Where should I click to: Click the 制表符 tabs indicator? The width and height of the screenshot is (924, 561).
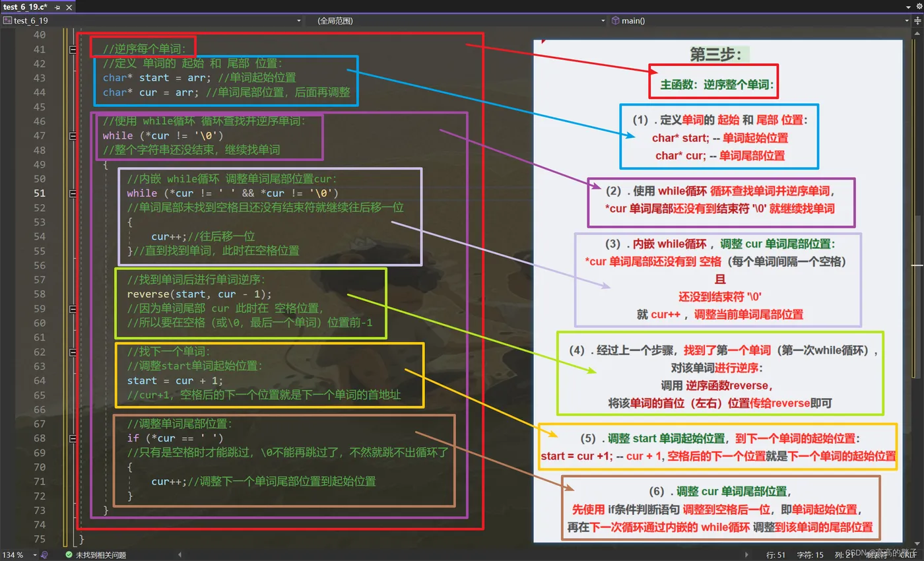coord(876,555)
